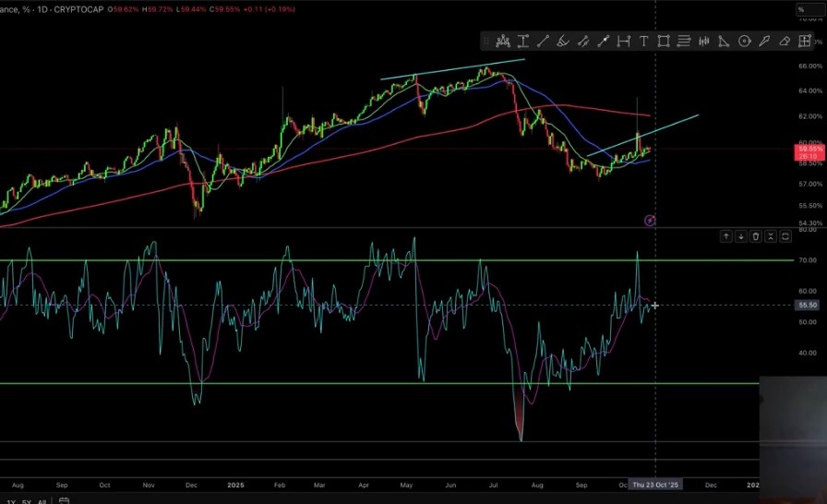Move indicator pane down
Screen dimensions: 827x504
click(741, 236)
